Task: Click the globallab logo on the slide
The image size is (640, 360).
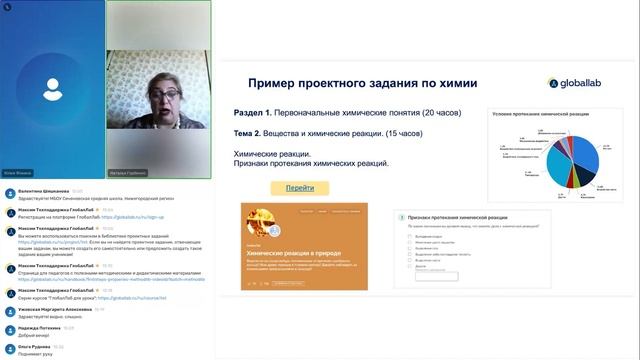Action: coord(575,83)
